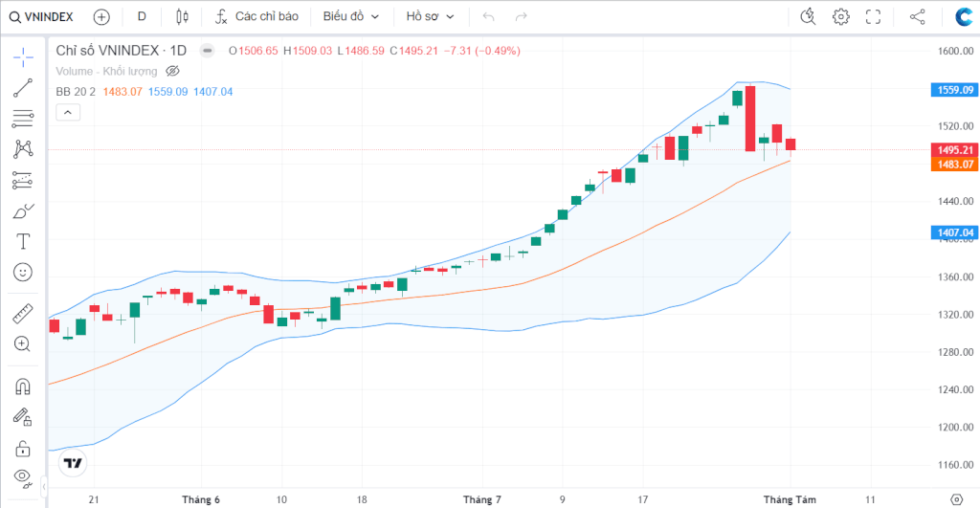Open chart settings gear
Viewport: 980px width, 508px height.
tap(841, 17)
